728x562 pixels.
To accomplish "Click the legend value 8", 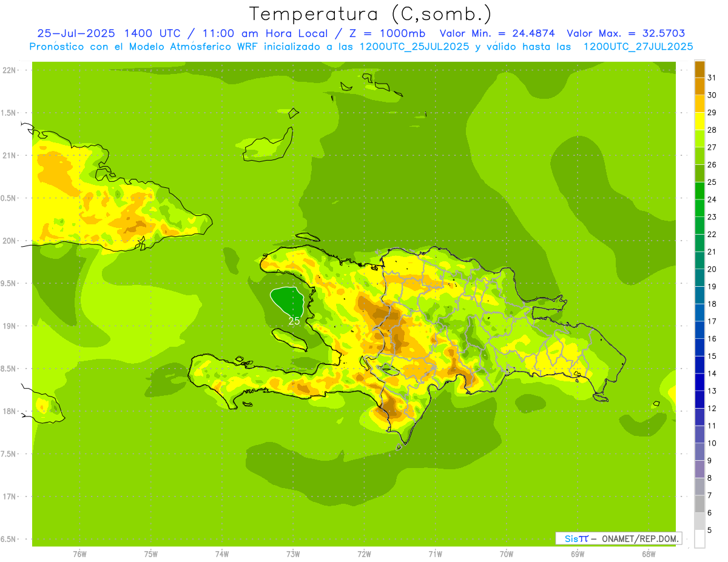I will (710, 478).
